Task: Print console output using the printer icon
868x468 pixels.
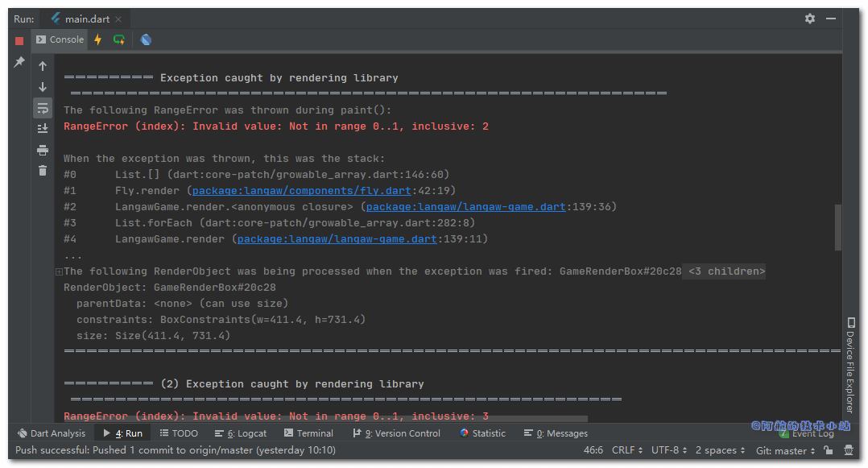Action: pos(43,150)
